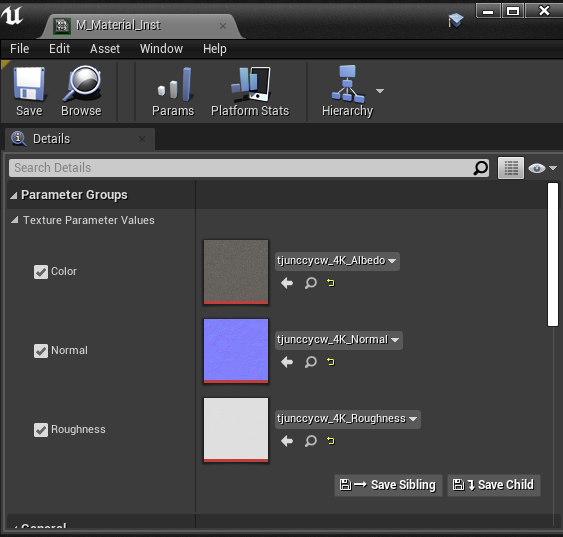The image size is (563, 537).
Task: Find Roughness texture in Content Browser
Action: [311, 441]
